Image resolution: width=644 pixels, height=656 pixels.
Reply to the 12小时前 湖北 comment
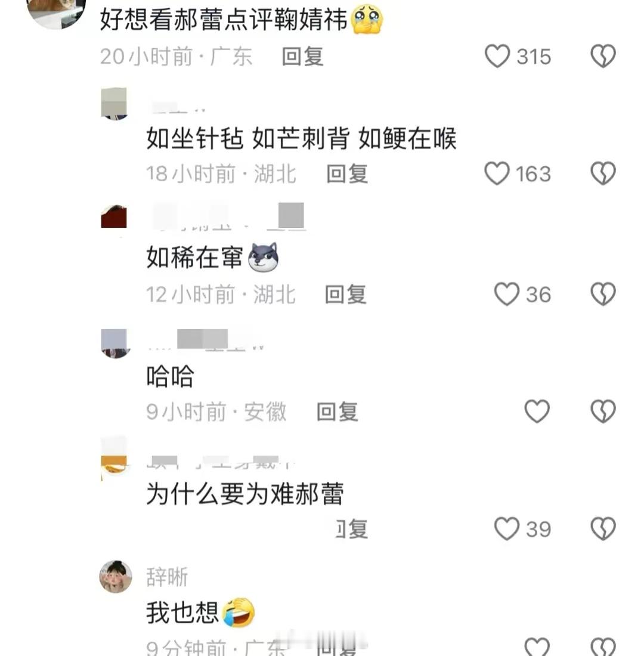[x=346, y=294]
